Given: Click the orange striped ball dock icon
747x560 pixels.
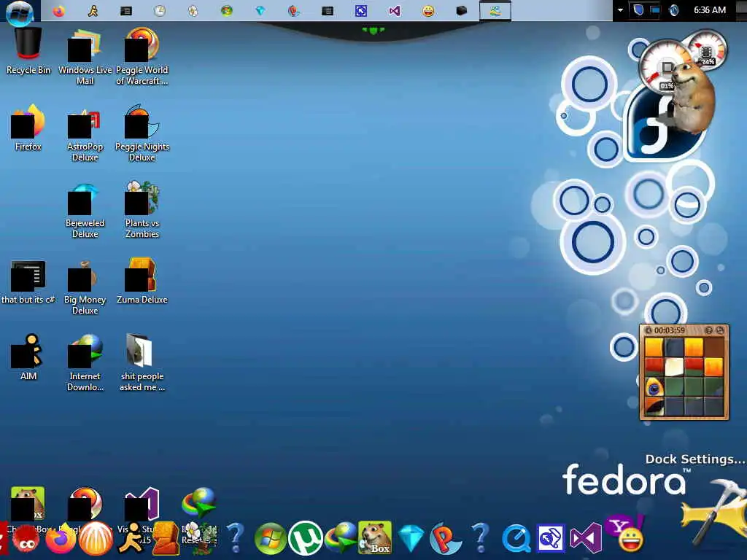Looking at the screenshot, I should coord(96,539).
